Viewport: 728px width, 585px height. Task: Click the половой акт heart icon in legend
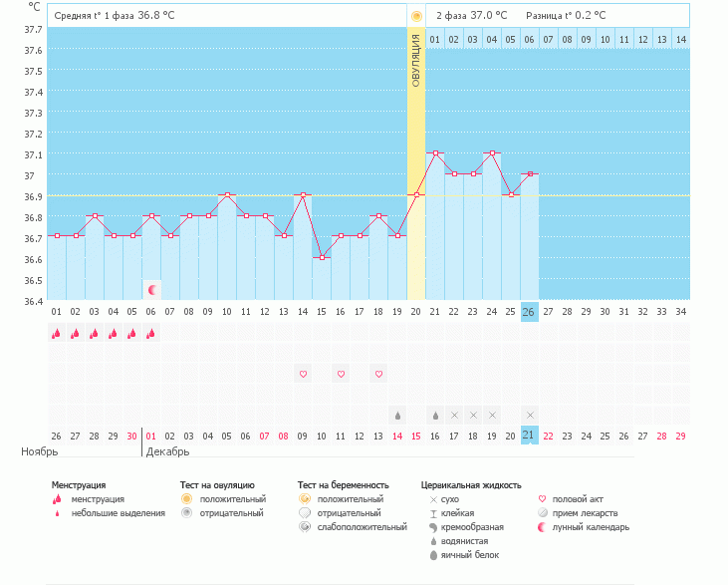[x=542, y=499]
